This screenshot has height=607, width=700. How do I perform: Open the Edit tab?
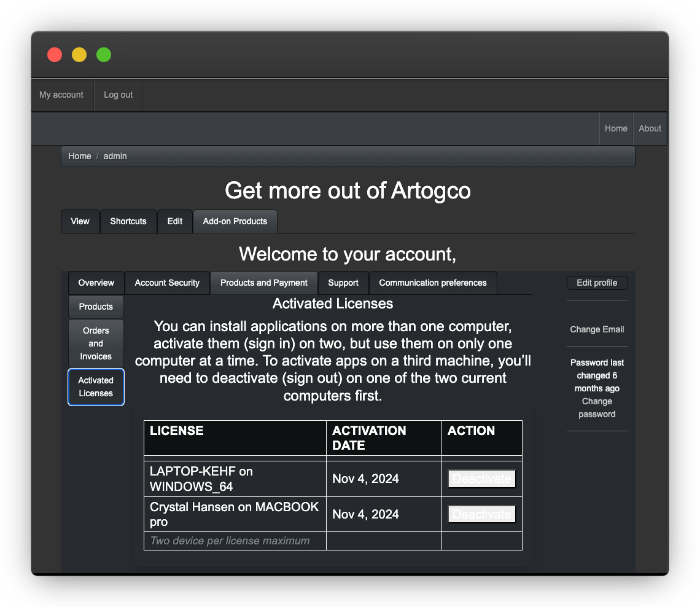[175, 222]
